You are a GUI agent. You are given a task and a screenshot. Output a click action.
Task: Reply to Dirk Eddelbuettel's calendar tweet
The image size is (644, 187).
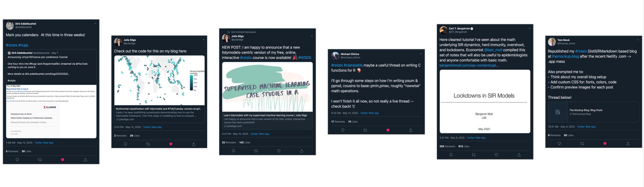pos(17,160)
